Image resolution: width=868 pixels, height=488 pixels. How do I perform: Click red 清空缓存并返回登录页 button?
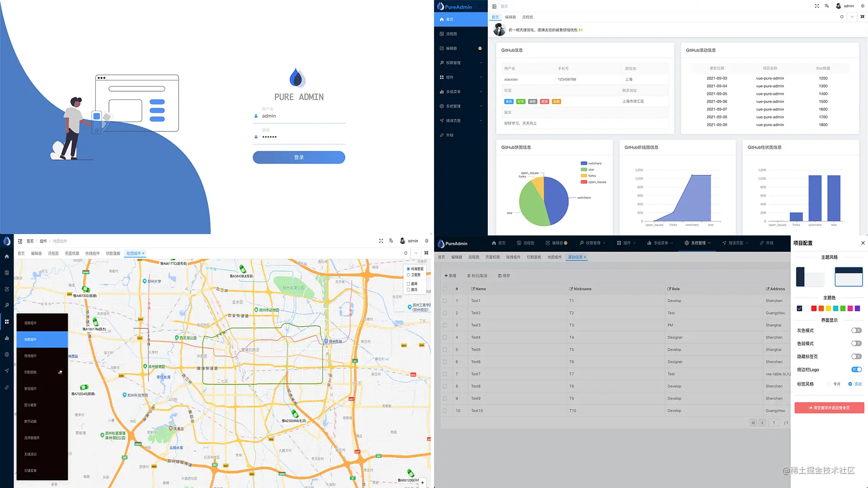[829, 408]
